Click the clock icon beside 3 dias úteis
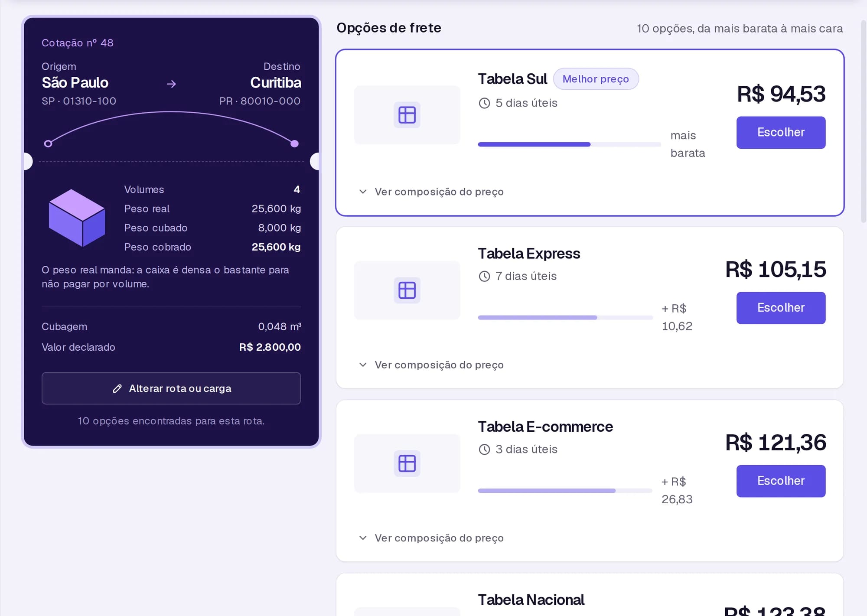Viewport: 867px width, 616px height. pyautogui.click(x=484, y=450)
